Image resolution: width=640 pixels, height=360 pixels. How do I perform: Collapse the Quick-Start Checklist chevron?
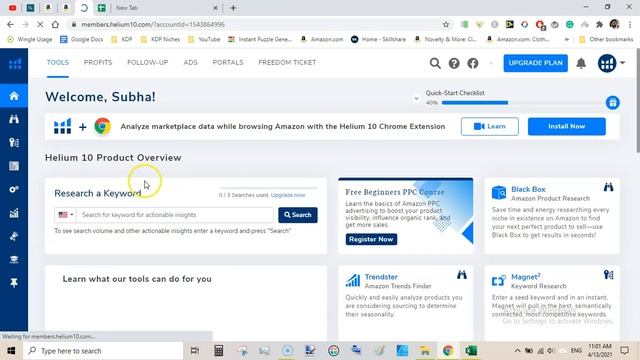(416, 98)
